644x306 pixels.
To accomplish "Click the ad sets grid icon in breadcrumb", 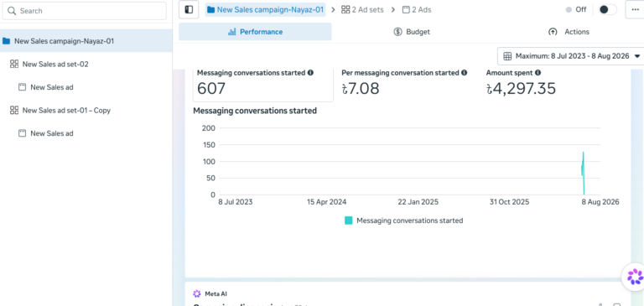I will (345, 9).
